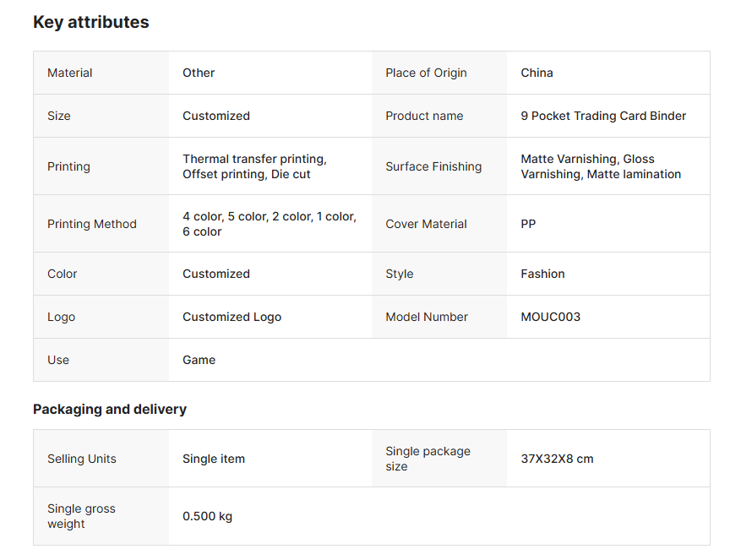Click the Style Fashion value

(542, 274)
